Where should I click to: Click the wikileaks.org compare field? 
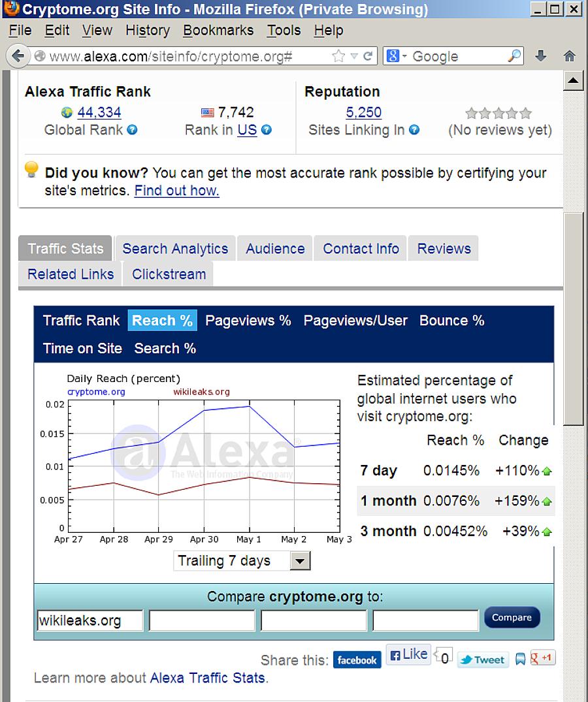90,620
